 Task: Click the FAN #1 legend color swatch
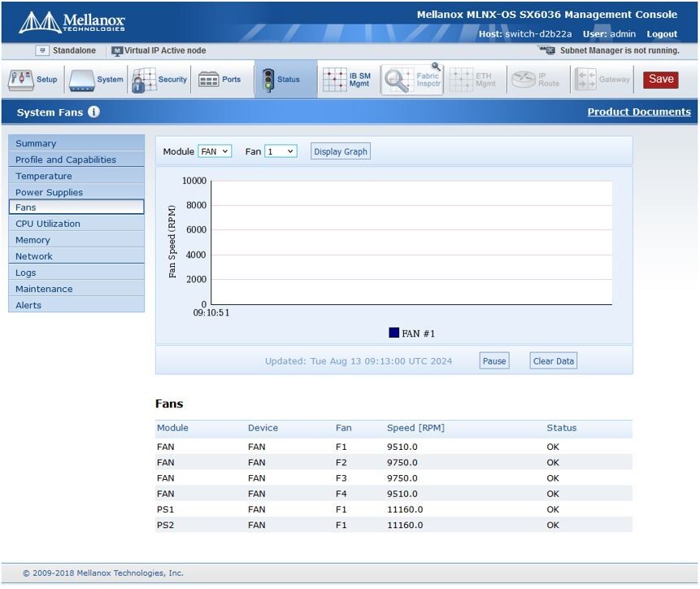[393, 333]
